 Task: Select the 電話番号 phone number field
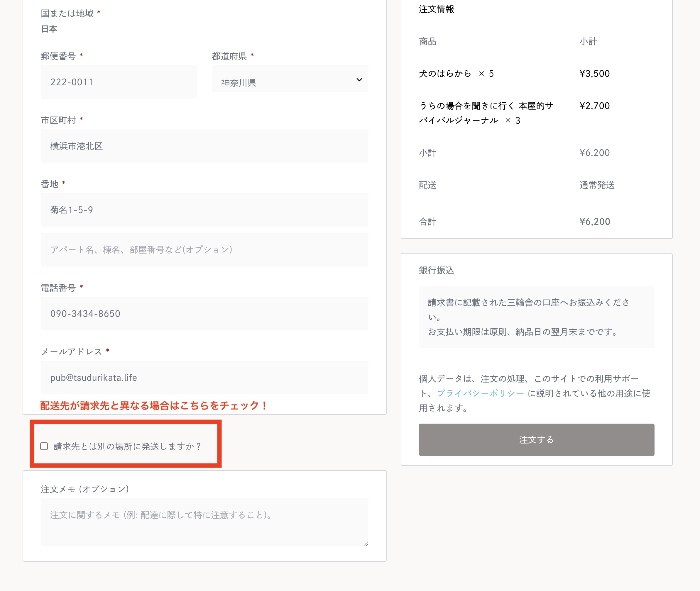pos(204,314)
